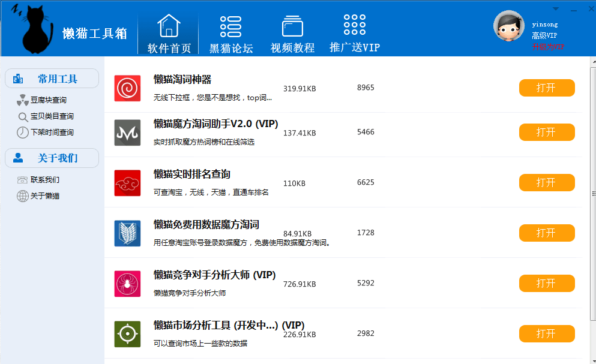The width and height of the screenshot is (596, 364).
Task: Go to the 视频教程 tab
Action: (x=292, y=34)
